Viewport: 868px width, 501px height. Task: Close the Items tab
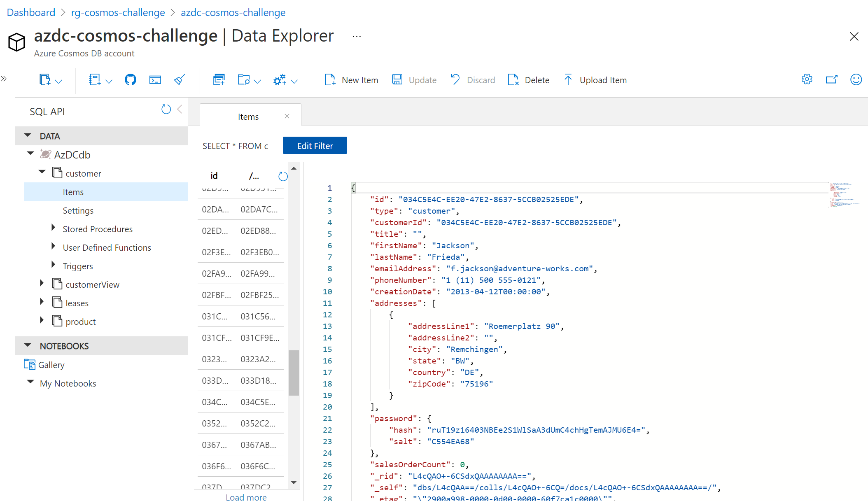tap(287, 117)
